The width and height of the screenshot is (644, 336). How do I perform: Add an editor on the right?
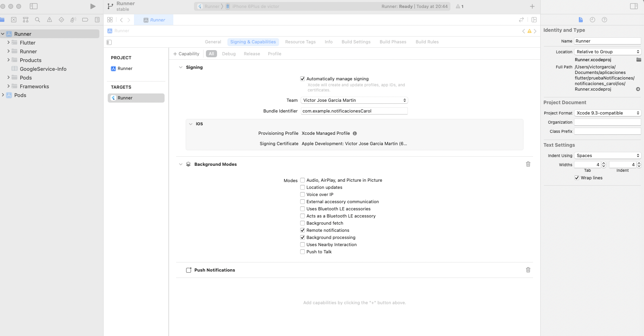(x=534, y=20)
